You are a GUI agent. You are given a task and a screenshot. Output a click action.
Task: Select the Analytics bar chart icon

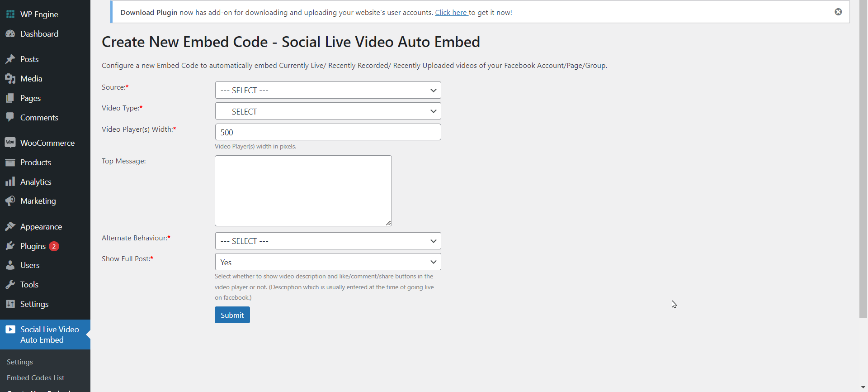click(10, 182)
